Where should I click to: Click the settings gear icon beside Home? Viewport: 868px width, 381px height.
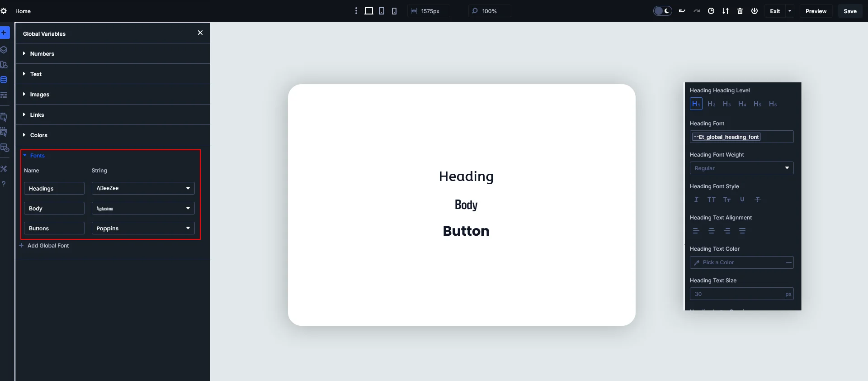4,11
